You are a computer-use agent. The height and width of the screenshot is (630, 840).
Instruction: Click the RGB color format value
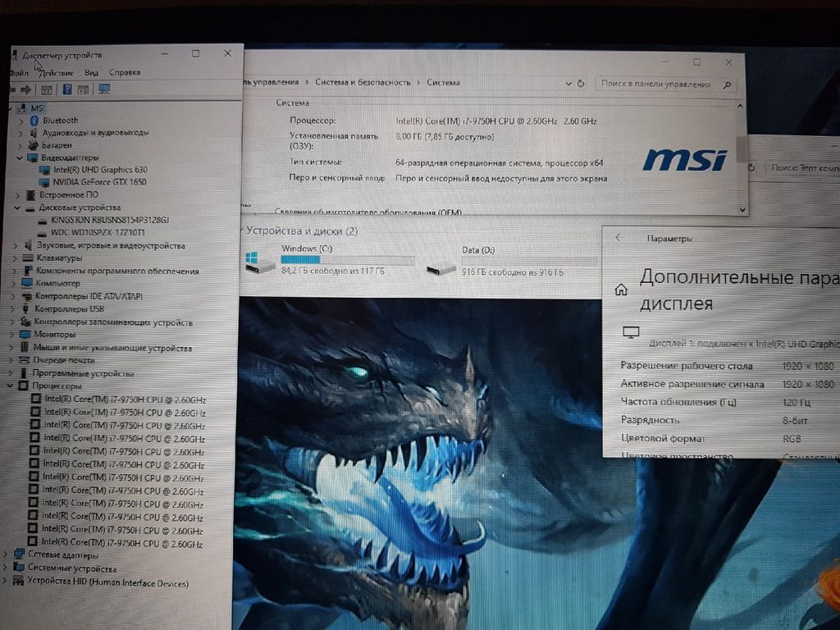[x=792, y=439]
